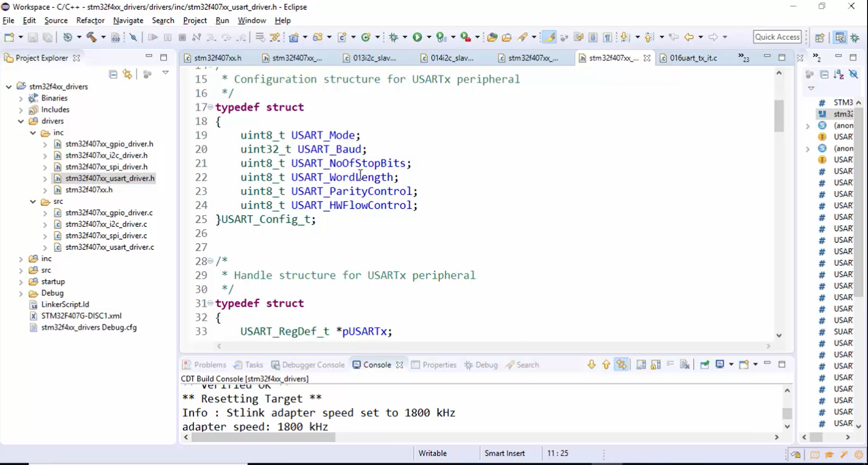Collapse the drivers src folder expander
Image resolution: width=868 pixels, height=465 pixels.
[33, 201]
